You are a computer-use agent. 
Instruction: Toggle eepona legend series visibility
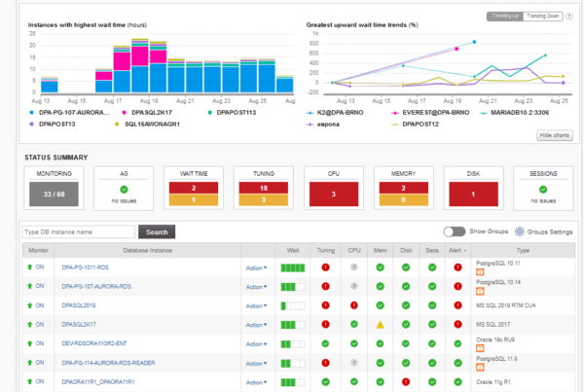[x=323, y=125]
